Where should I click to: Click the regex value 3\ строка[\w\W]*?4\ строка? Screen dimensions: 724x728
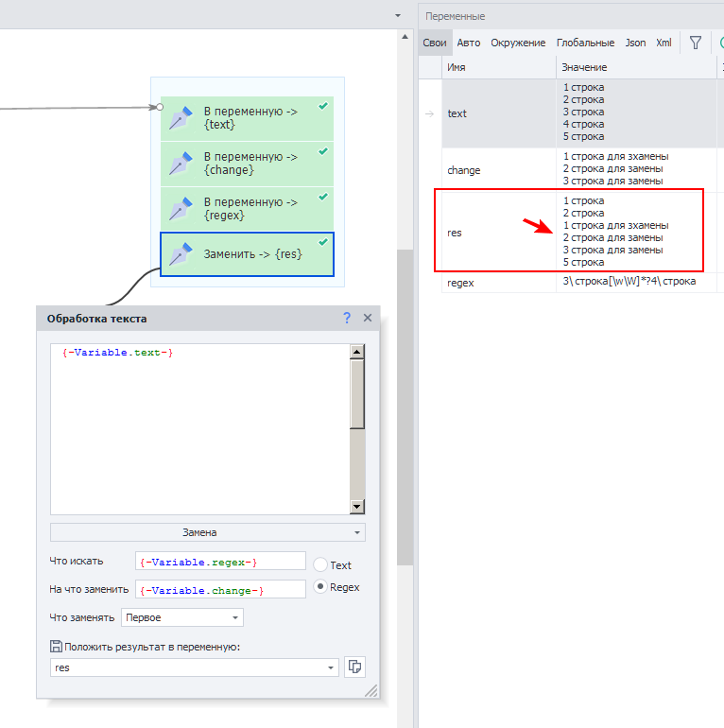tap(629, 282)
